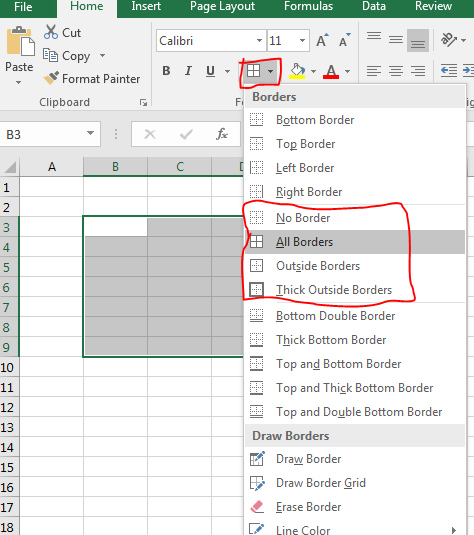Expand the Name Box dropdown arrow
The image size is (474, 535).
tap(90, 133)
